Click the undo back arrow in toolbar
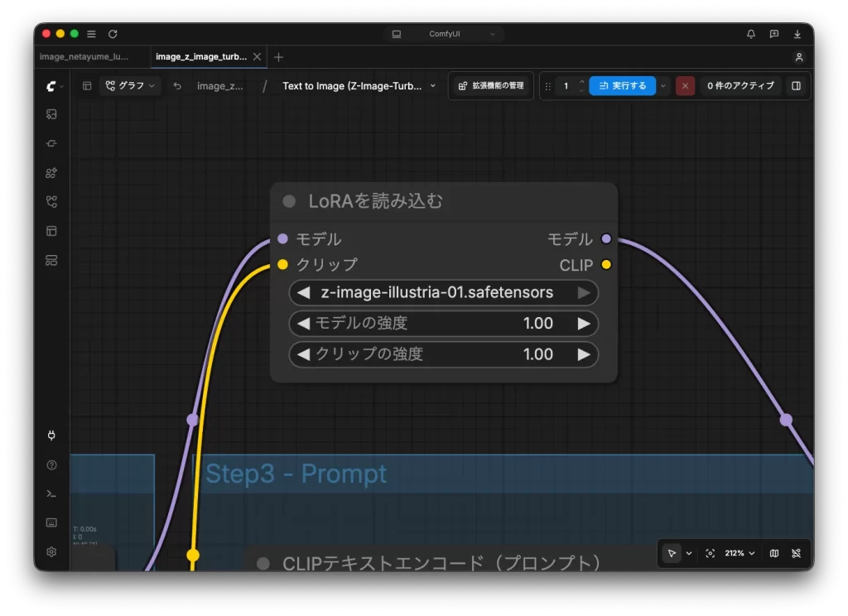This screenshot has height=616, width=848. [177, 85]
